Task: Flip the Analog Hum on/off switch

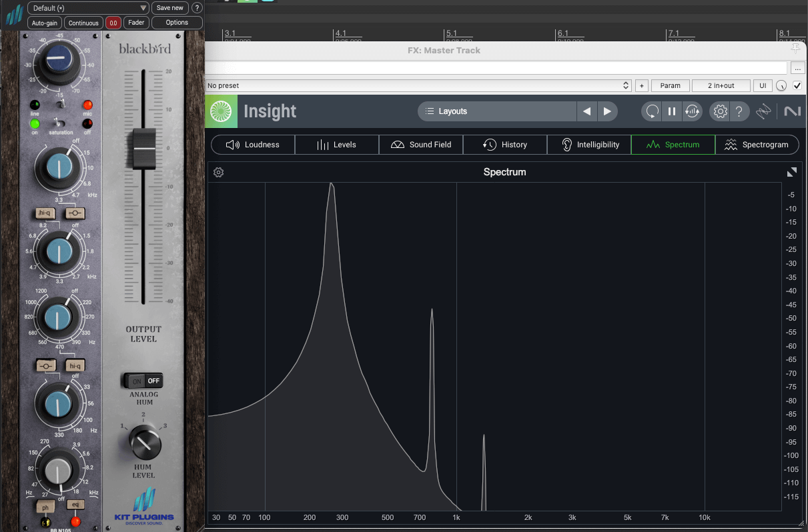Action: tap(143, 381)
